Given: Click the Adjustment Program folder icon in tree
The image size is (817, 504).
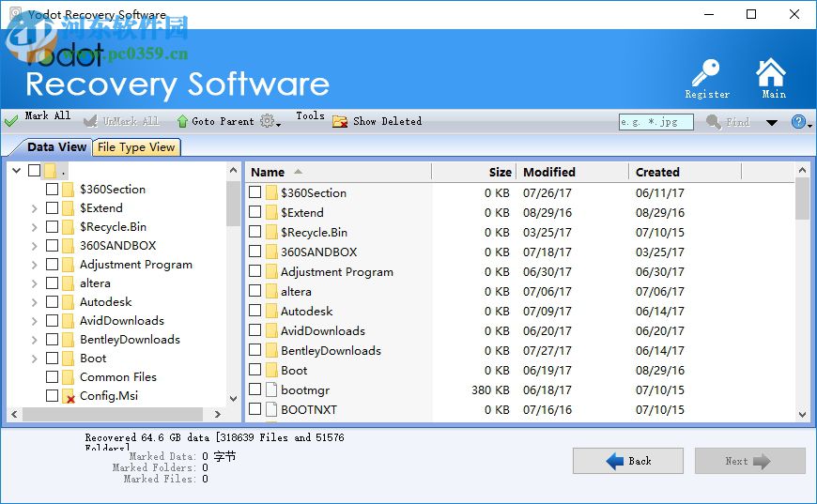Looking at the screenshot, I should (x=68, y=265).
